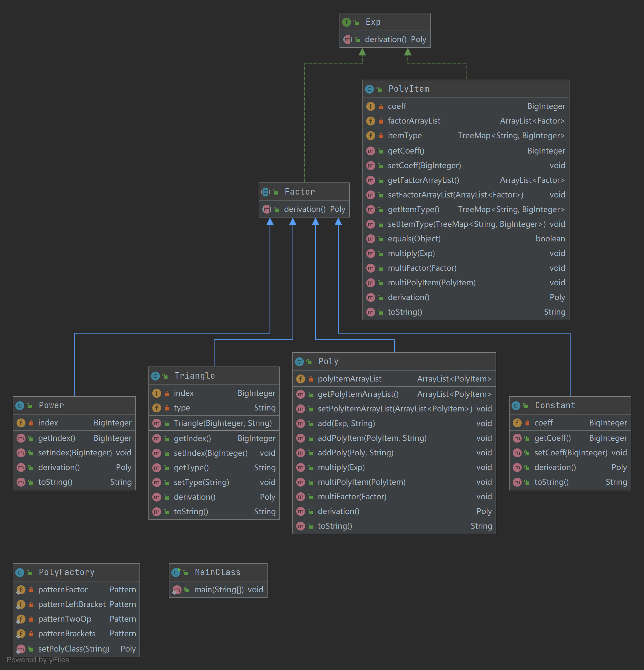The height and width of the screenshot is (670, 644).
Task: Click the derivation() method in Exp interface
Action: (386, 40)
